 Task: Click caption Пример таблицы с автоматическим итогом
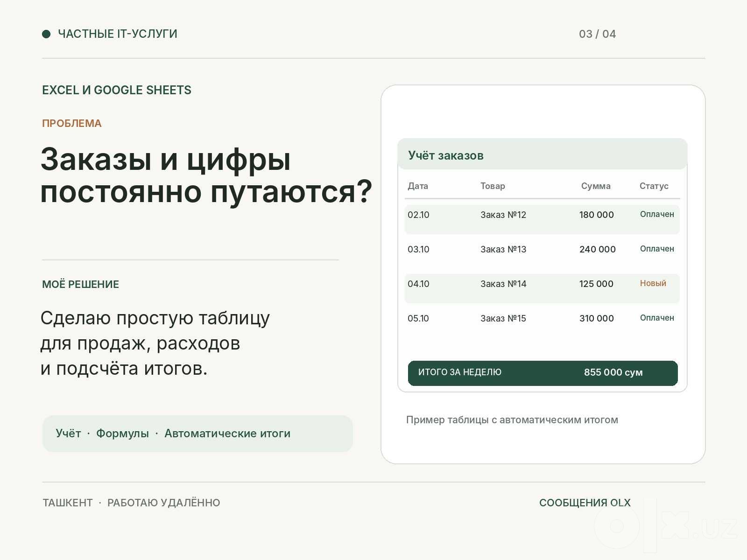(x=512, y=420)
